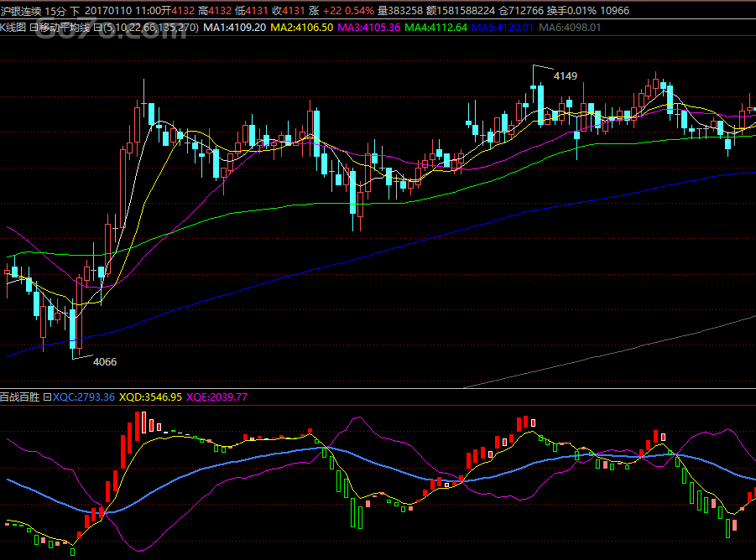Viewport: 756px width, 560px height.
Task: Collapse the box before (5,10,22,66,135,270) parameters
Action: click(96, 28)
